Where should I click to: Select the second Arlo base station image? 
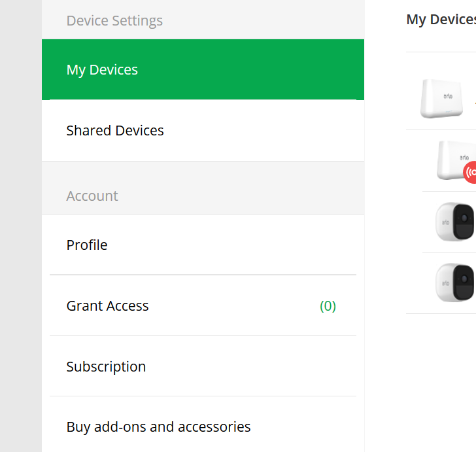point(456,160)
